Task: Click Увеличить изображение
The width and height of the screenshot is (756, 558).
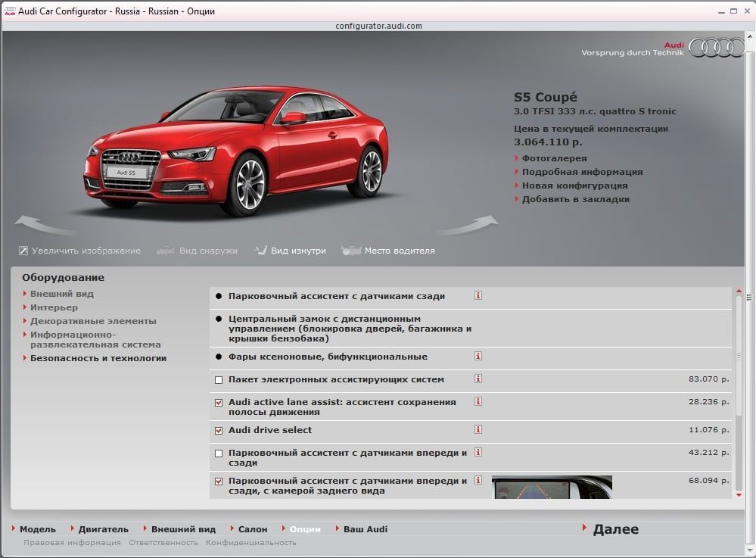Action: (86, 251)
